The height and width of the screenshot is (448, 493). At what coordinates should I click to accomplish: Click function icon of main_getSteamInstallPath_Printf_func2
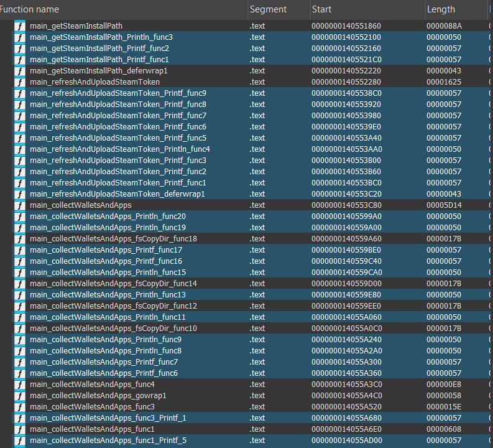click(20, 49)
